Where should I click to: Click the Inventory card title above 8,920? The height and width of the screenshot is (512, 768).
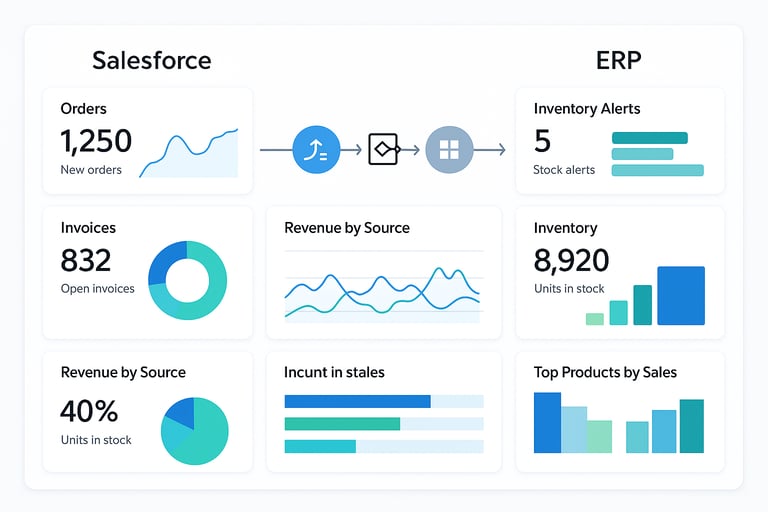click(565, 228)
